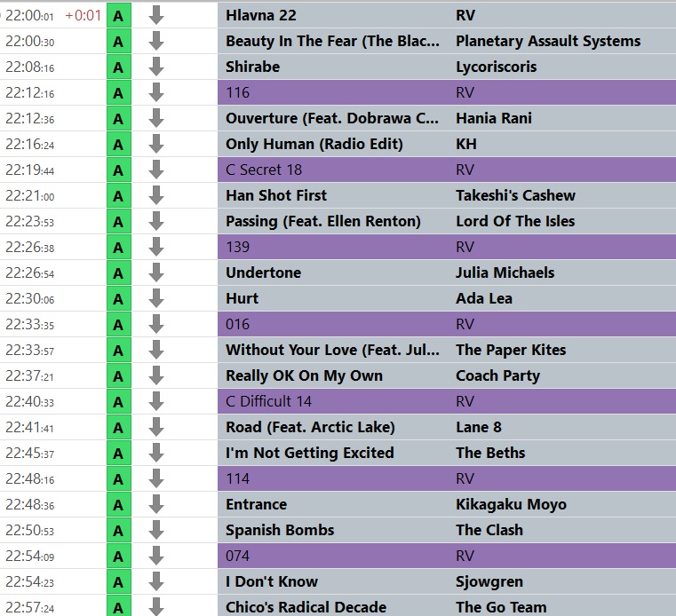676x616 pixels.
Task: Toggle the green A badge at 22:26:38
Action: coord(118,248)
